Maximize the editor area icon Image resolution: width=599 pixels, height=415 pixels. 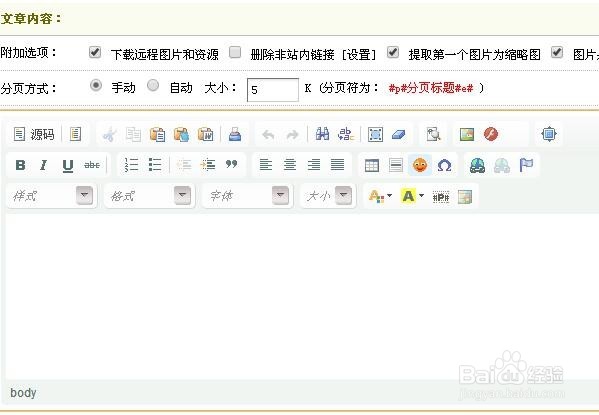pyautogui.click(x=549, y=134)
